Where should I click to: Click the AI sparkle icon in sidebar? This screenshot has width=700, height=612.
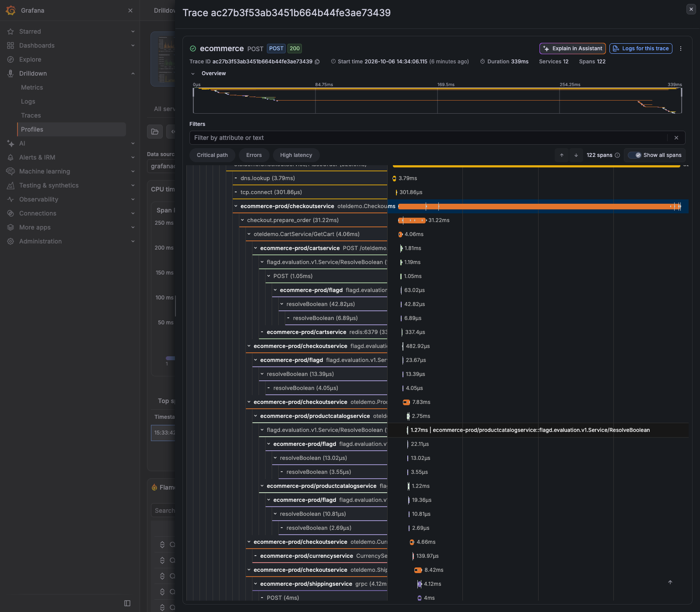click(x=10, y=143)
